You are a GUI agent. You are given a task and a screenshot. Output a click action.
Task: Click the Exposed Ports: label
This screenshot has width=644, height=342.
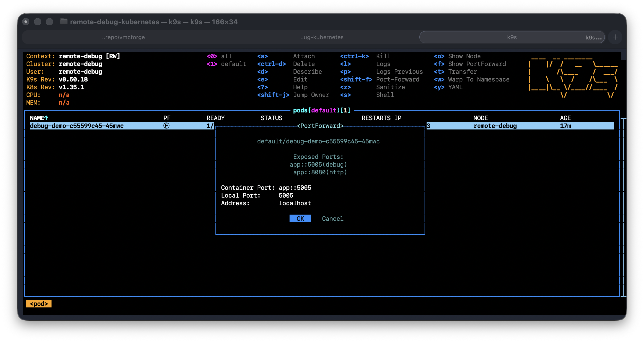(x=318, y=157)
